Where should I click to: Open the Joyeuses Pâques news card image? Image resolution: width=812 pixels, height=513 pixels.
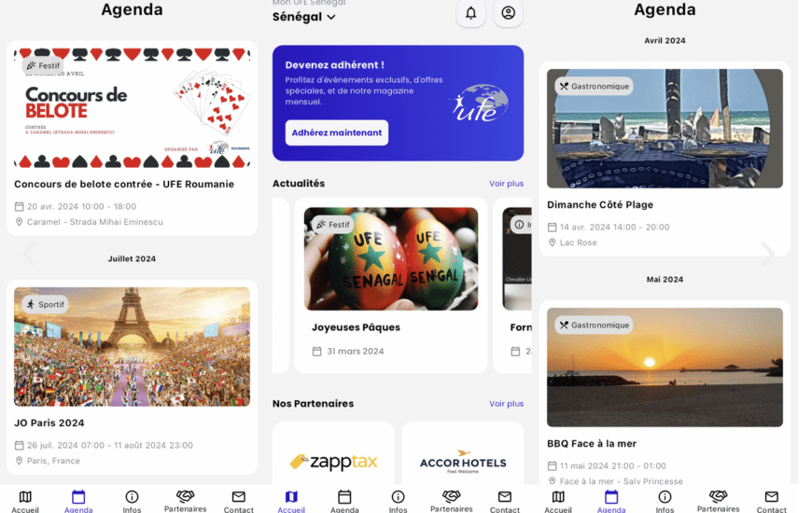tap(391, 258)
